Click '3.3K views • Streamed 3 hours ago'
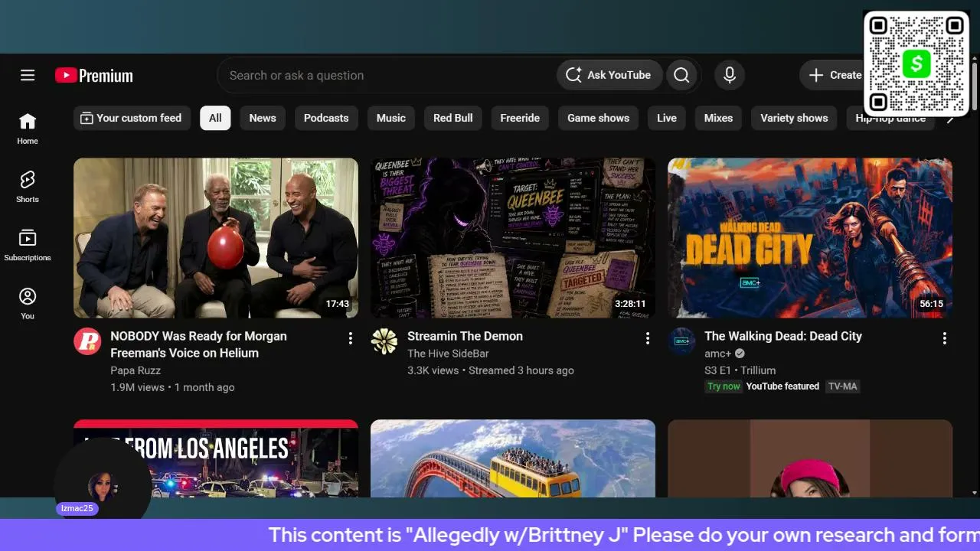 pos(490,370)
